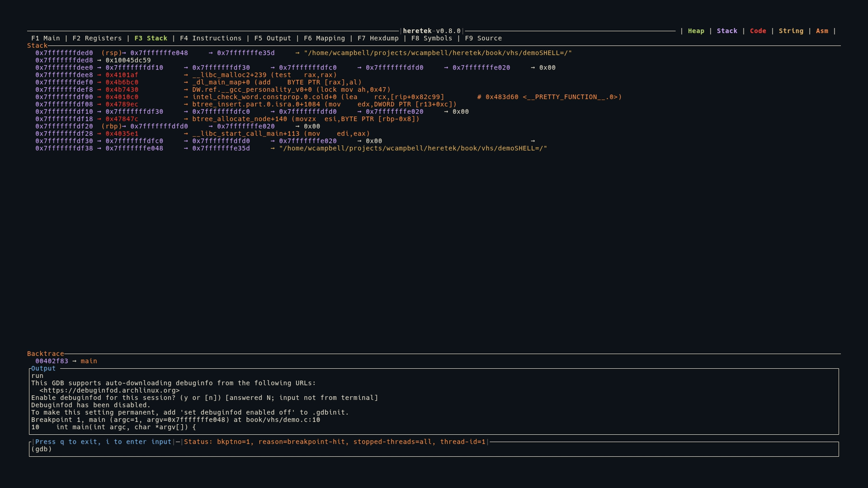The width and height of the screenshot is (868, 488).
Task: Click the run command output line
Action: click(x=37, y=376)
